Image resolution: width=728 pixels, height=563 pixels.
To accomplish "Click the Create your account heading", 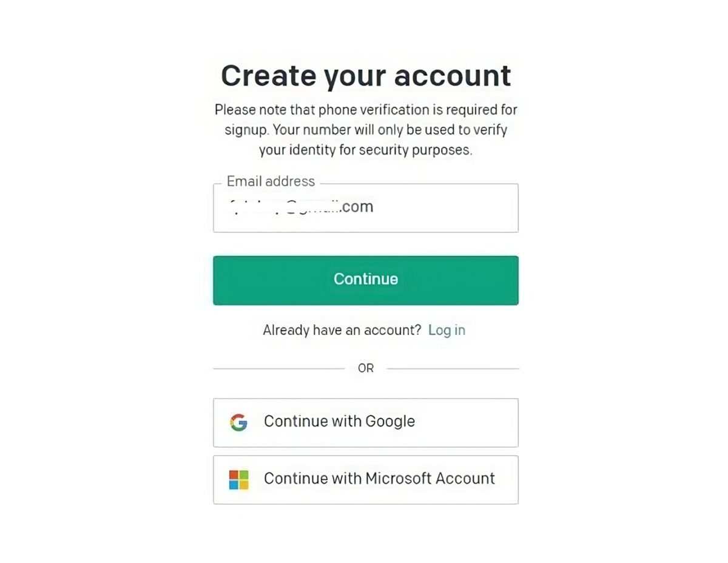I will tap(366, 76).
